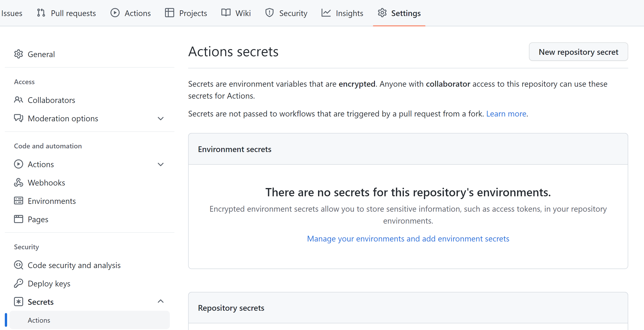Click the Collaborators people icon

point(19,100)
